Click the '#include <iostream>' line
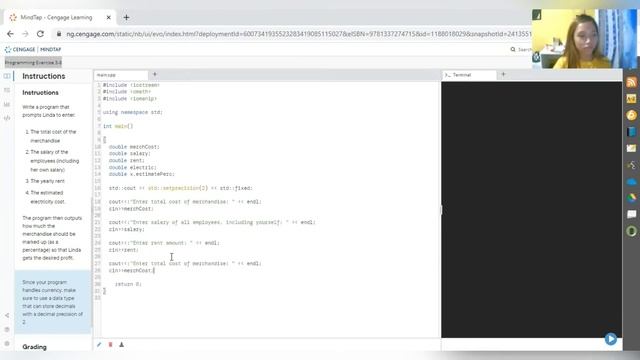The width and height of the screenshot is (640, 360). [131, 85]
